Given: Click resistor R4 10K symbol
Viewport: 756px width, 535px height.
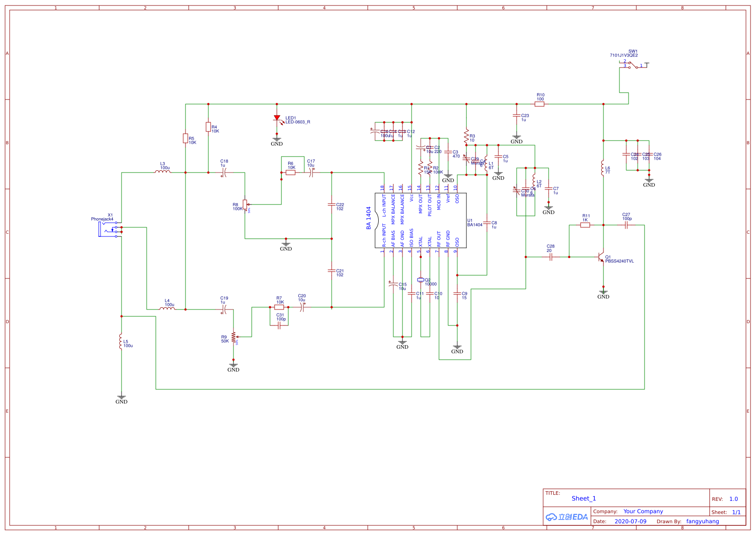Looking at the screenshot, I should pos(208,127).
